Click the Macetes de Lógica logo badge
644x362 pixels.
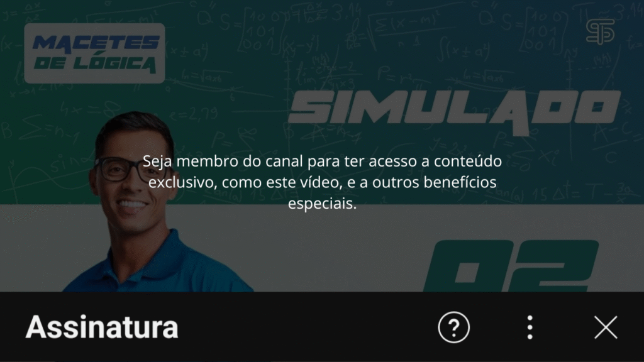point(94,53)
